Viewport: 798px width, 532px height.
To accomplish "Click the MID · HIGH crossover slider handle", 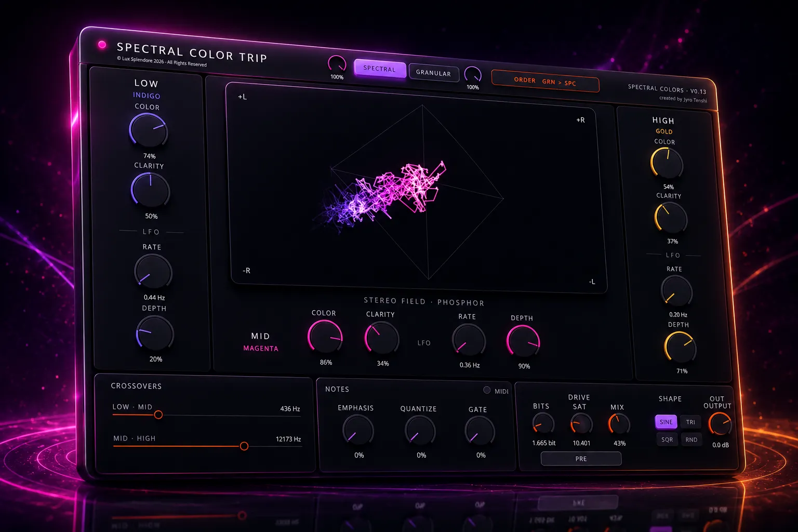I will pyautogui.click(x=244, y=446).
